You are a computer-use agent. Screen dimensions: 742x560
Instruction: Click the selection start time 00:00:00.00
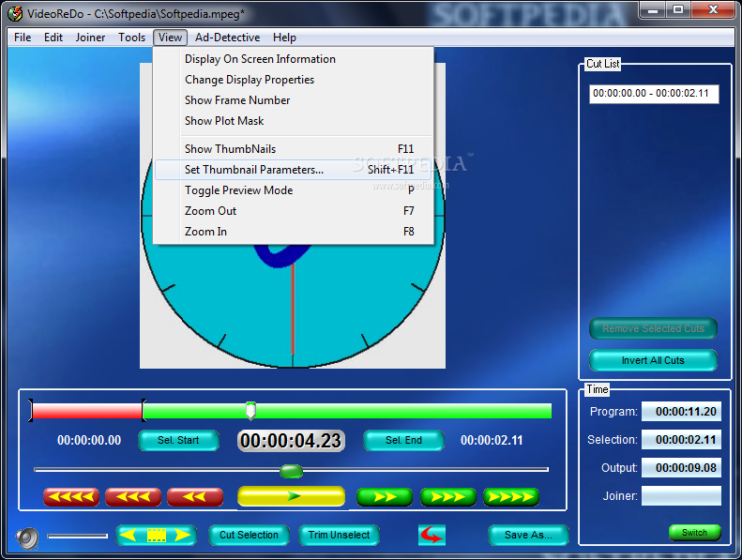point(89,440)
